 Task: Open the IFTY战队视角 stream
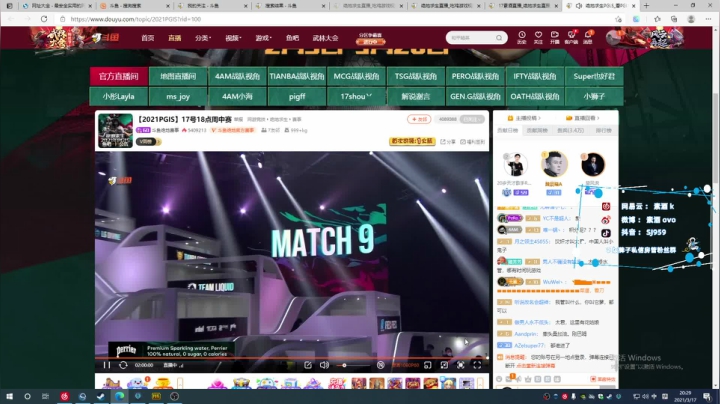[534, 76]
